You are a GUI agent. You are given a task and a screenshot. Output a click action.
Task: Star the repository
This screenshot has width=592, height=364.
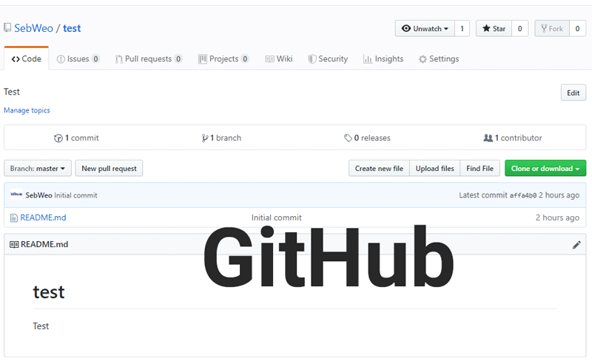pos(494,29)
